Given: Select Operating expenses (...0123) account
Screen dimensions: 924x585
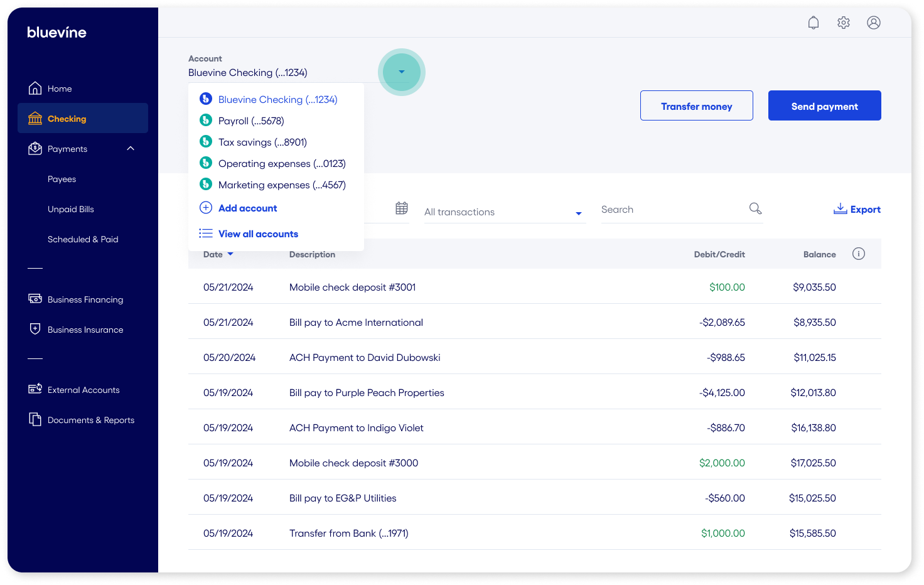Looking at the screenshot, I should (282, 164).
